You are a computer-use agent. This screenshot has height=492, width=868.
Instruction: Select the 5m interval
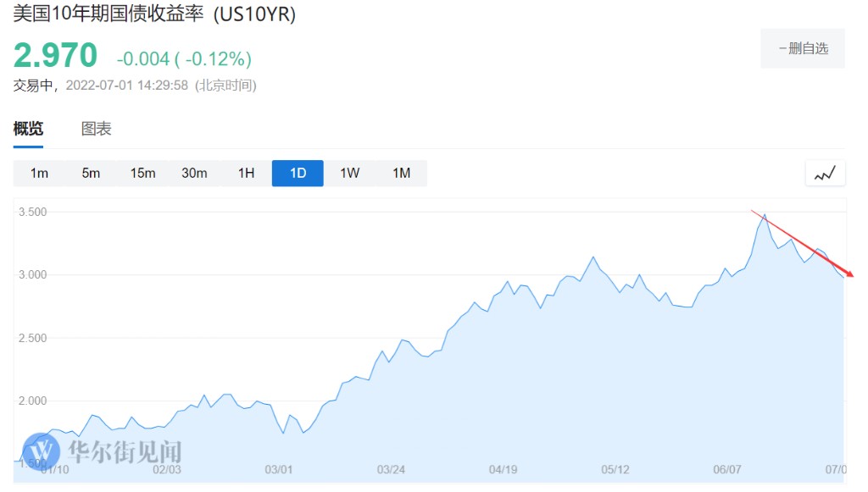point(91,174)
